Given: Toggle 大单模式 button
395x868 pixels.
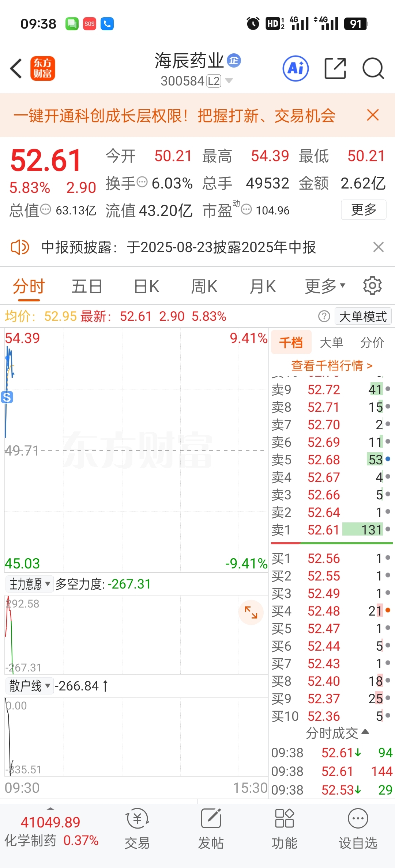Looking at the screenshot, I should click(363, 316).
